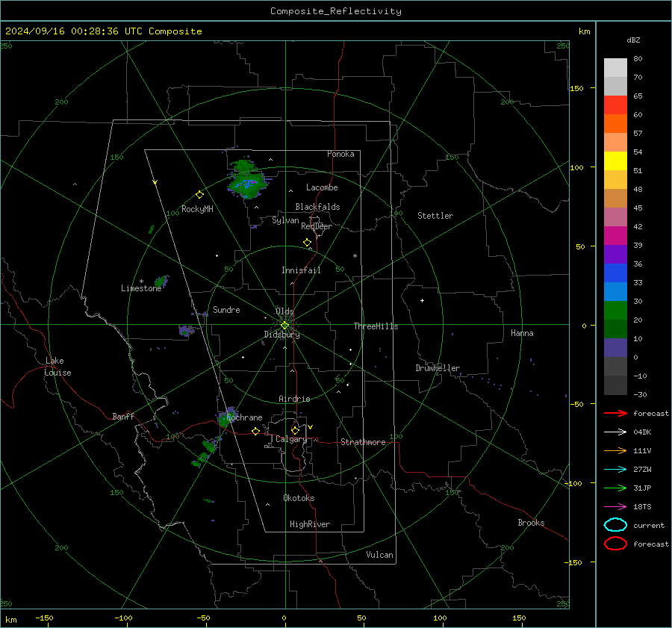Viewport: 672px width, 628px height.
Task: Click the Sylvan label
Action: coord(285,220)
